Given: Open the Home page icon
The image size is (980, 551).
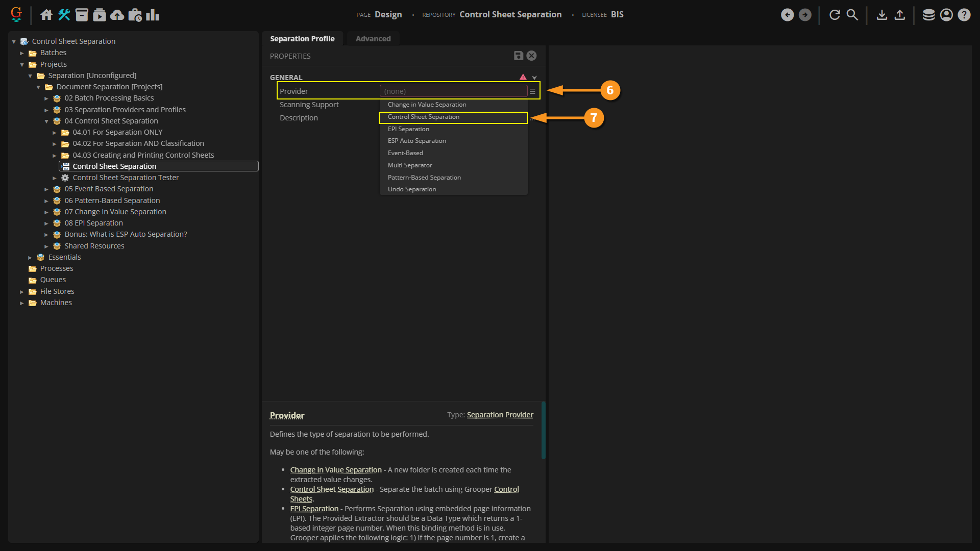Looking at the screenshot, I should click(x=46, y=15).
